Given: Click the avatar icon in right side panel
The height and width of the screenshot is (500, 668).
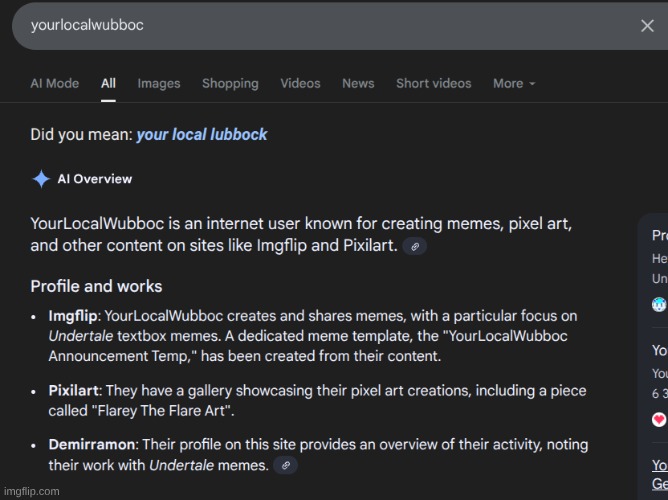Looking at the screenshot, I should tap(659, 304).
